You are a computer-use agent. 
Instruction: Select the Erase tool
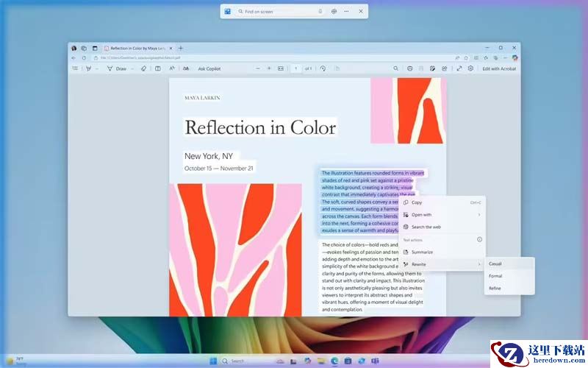coord(143,68)
